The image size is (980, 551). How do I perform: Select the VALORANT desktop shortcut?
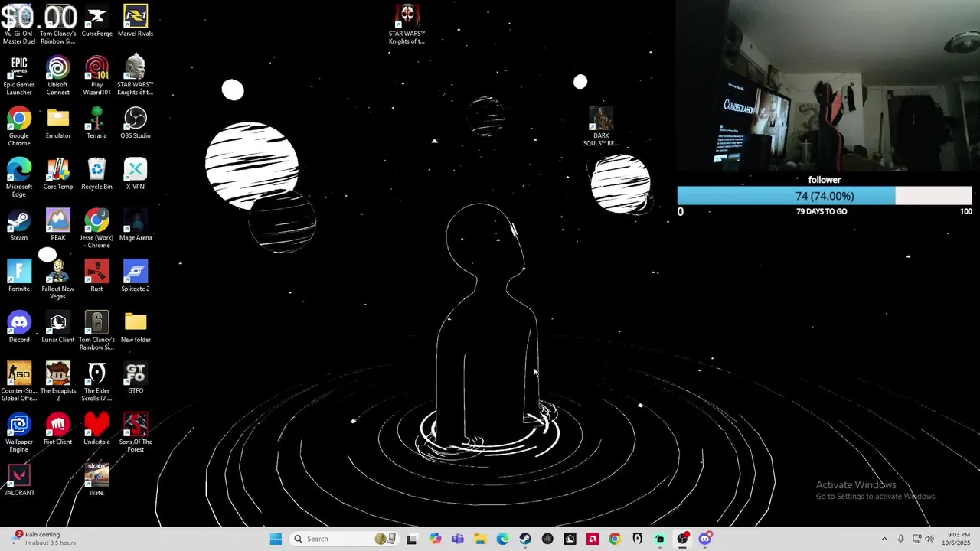coord(19,481)
